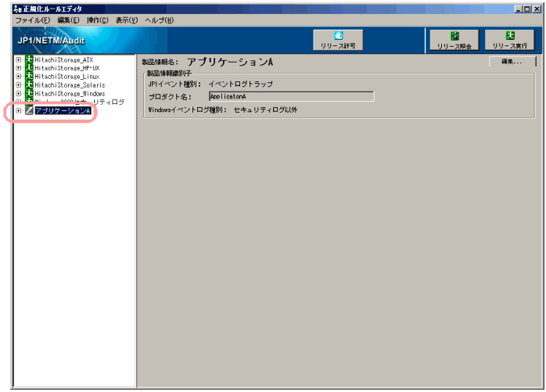546x392 pixels.
Task: Close the 正規化ルールエディタ window
Action: click(537, 9)
